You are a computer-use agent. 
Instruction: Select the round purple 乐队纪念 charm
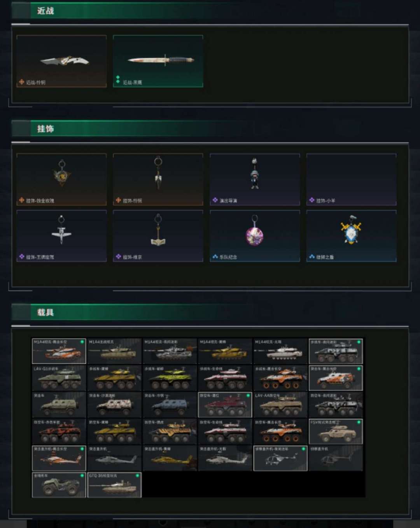coord(255,236)
